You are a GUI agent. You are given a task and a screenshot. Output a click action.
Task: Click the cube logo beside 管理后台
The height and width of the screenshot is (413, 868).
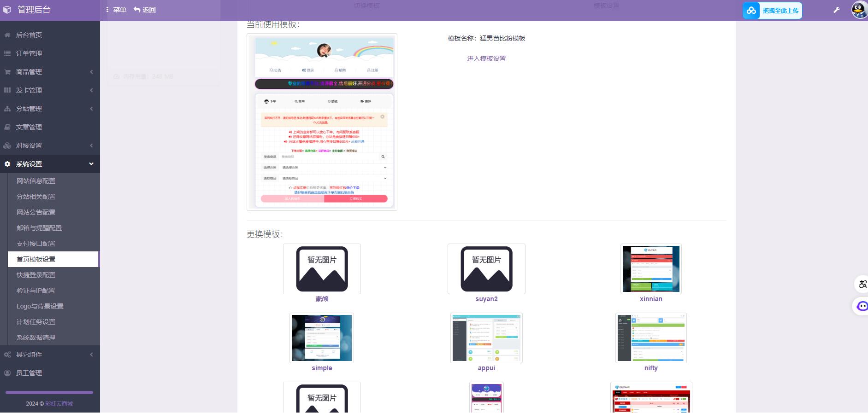[7, 10]
